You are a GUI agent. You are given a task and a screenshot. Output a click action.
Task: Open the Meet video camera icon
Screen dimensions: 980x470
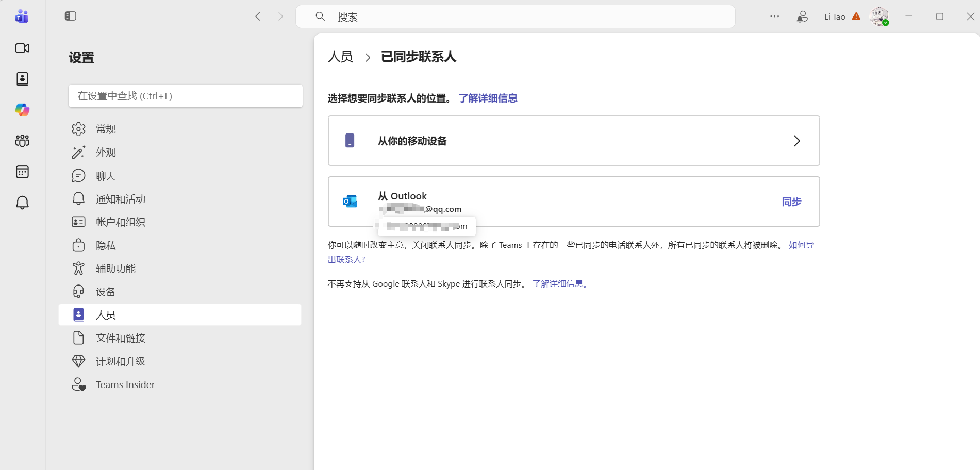click(22, 48)
